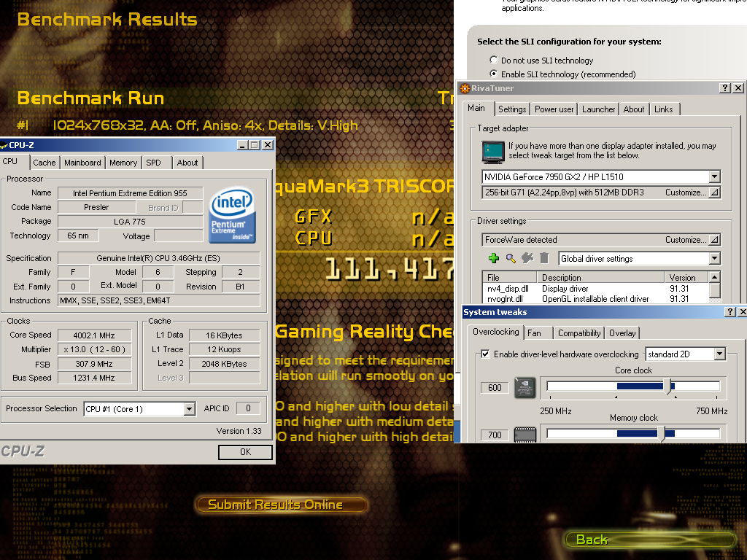Expand the ForceWare Customize arrow button
Screen dimensions: 747x560
coord(714,239)
